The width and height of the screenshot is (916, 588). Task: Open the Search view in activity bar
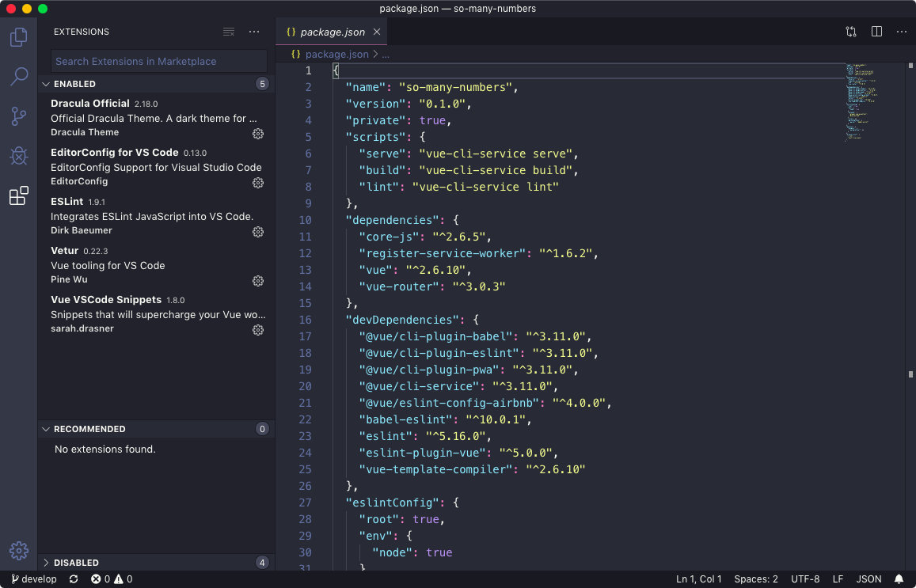coord(19,77)
